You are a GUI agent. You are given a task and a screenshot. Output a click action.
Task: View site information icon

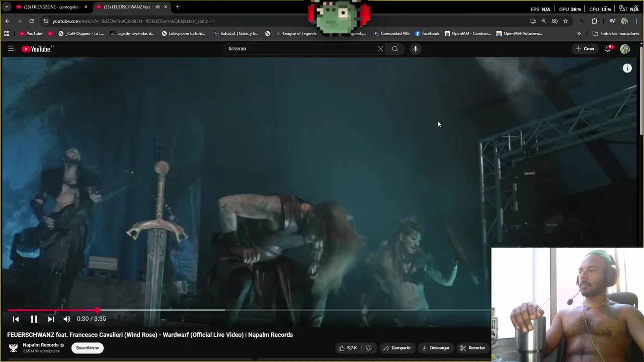46,21
